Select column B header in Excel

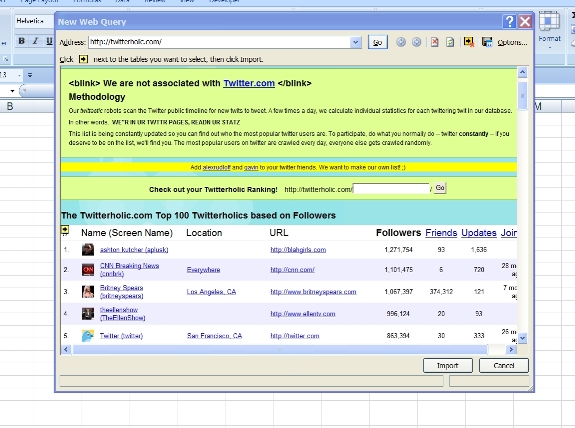[x=10, y=106]
